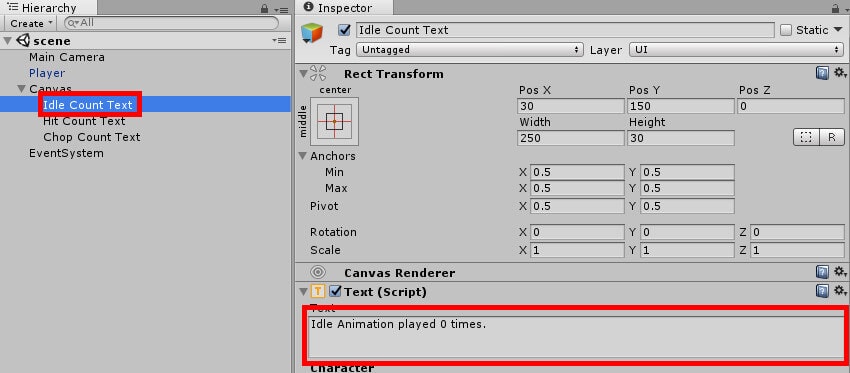Open Rect Transform gear settings menu
This screenshot has height=373, width=850.
pyautogui.click(x=840, y=73)
